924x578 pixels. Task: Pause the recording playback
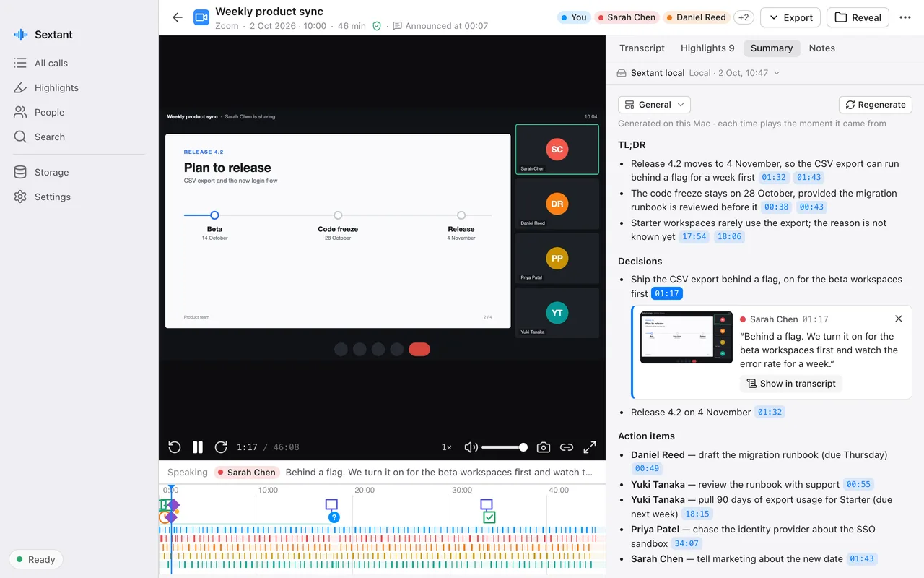pyautogui.click(x=198, y=447)
